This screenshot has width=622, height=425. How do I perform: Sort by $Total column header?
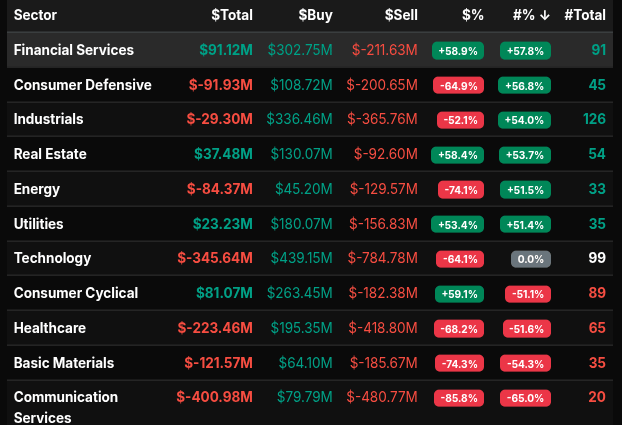[232, 15]
